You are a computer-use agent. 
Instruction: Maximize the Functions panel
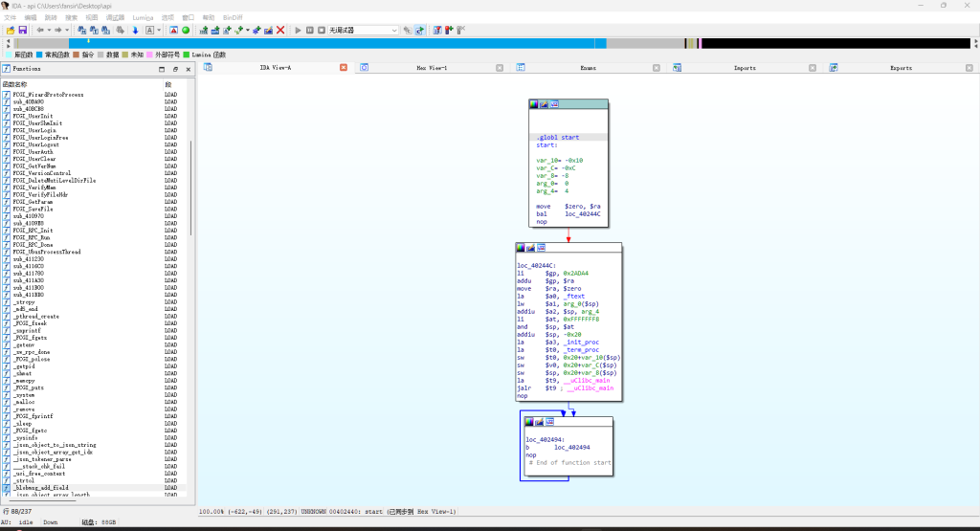162,69
